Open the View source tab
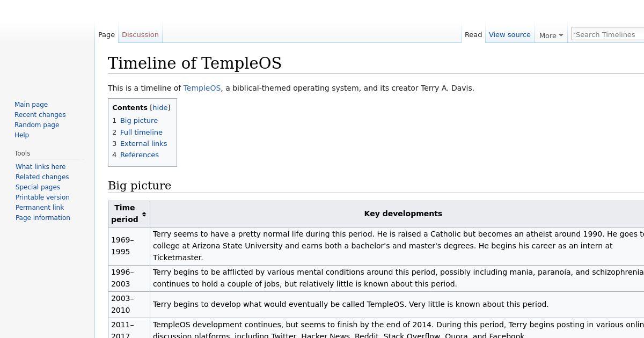The height and width of the screenshot is (338, 644). tap(510, 34)
